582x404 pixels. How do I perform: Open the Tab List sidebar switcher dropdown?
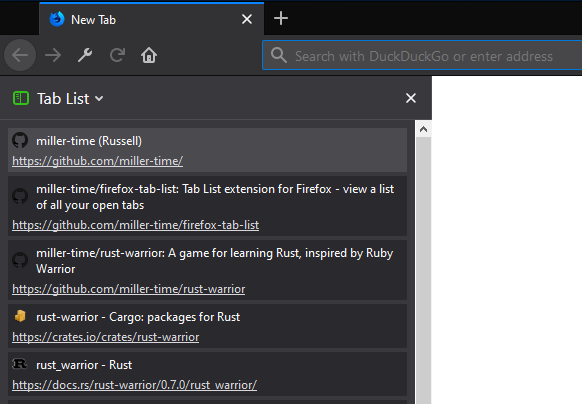tap(99, 98)
